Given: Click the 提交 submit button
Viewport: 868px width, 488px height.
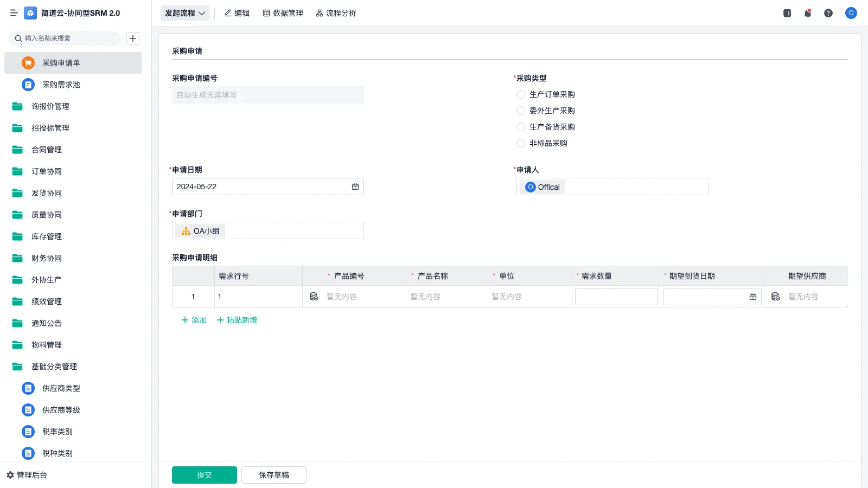Looking at the screenshot, I should [x=205, y=475].
